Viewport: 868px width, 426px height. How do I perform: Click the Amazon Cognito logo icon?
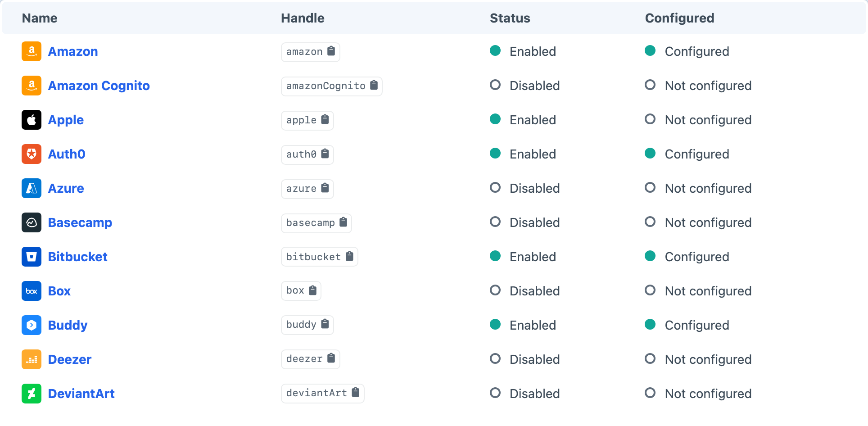(x=32, y=86)
